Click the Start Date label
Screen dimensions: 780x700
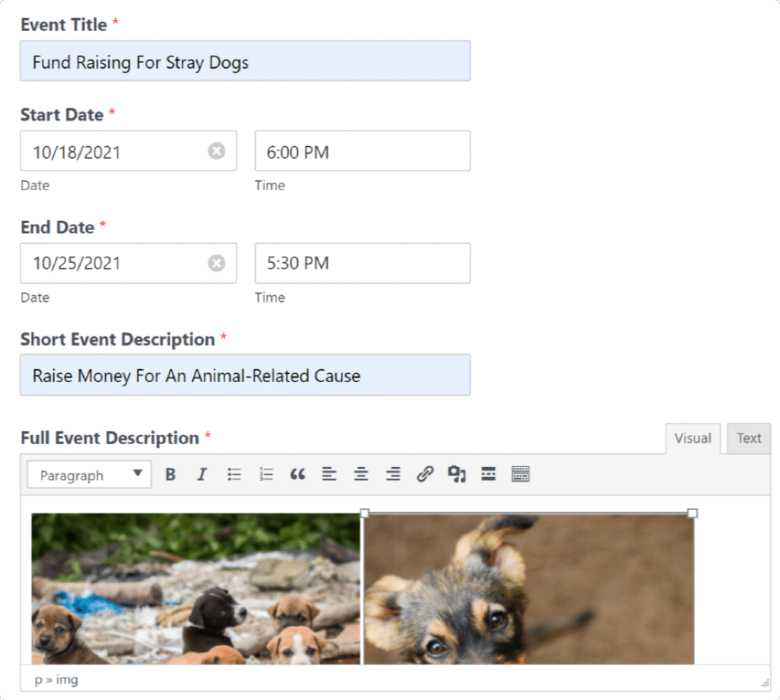[x=62, y=115]
